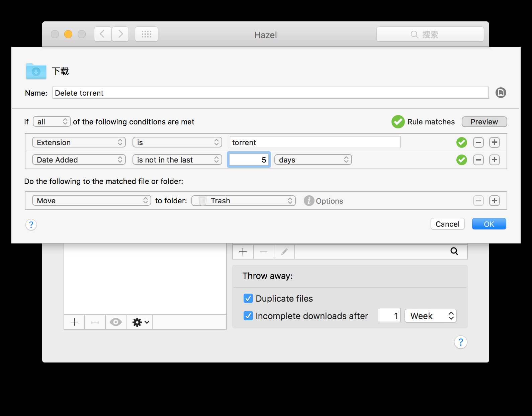Screen dimensions: 532x416
Task: Open help in the Hazel main window
Action: click(x=461, y=342)
